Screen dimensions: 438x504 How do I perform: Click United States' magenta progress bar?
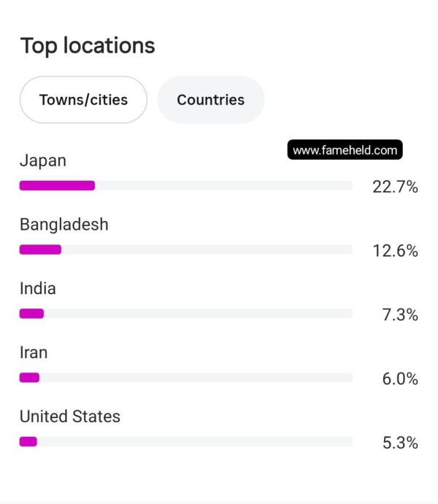point(28,441)
